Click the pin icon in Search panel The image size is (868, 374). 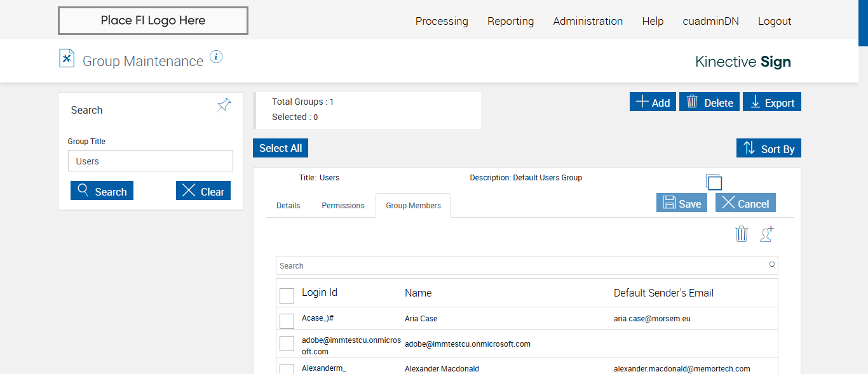tap(224, 105)
